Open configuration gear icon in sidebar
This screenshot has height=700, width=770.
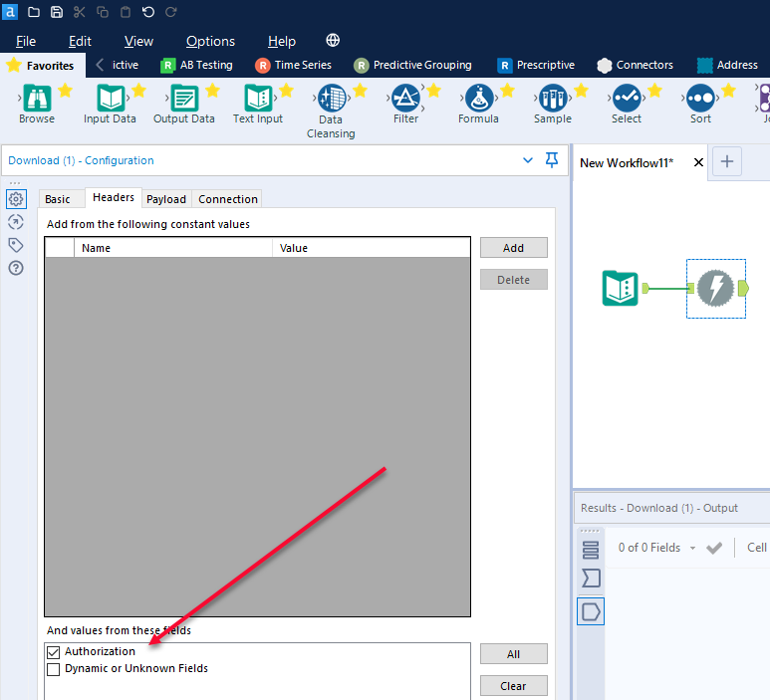pos(16,199)
